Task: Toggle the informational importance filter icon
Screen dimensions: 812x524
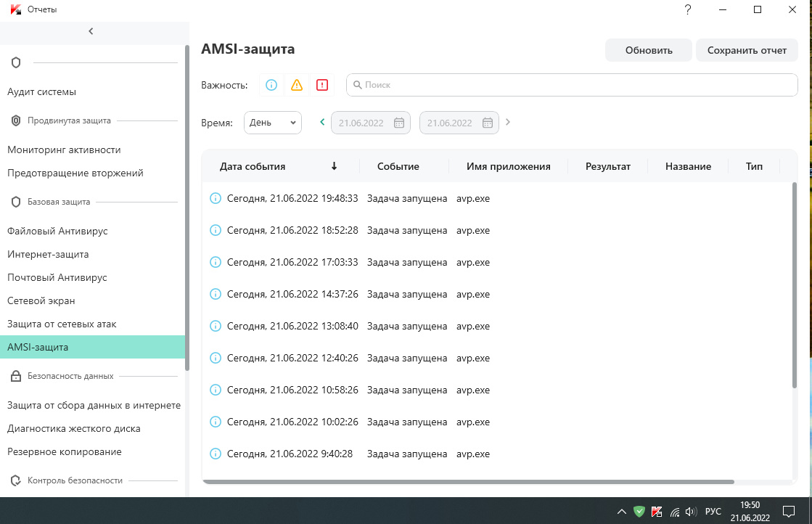Action: pos(271,85)
